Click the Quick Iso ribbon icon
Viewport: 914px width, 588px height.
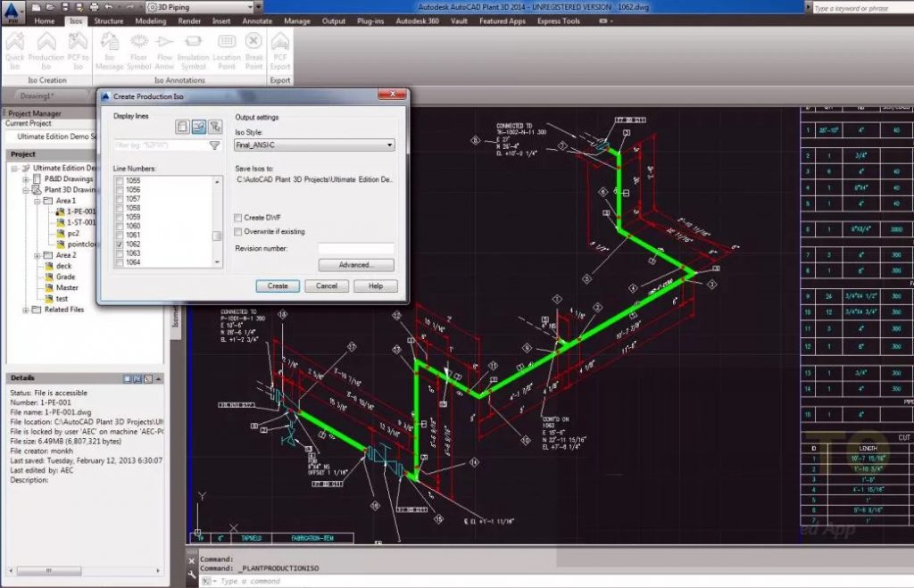click(x=15, y=51)
